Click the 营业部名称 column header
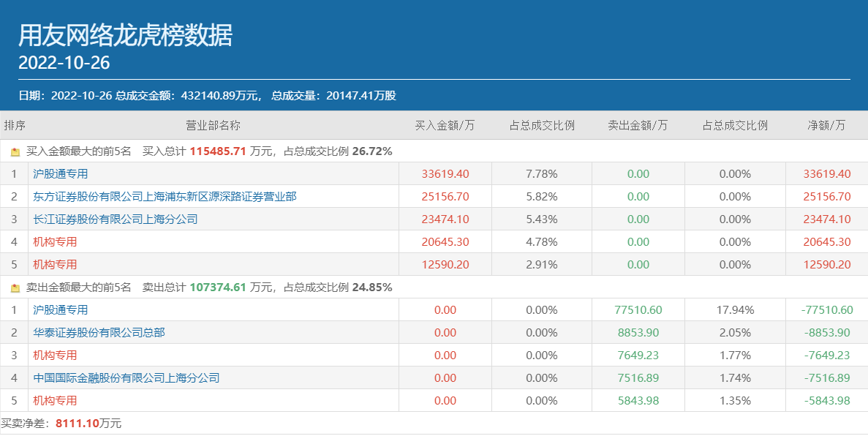This screenshot has height=436, width=868. (213, 125)
